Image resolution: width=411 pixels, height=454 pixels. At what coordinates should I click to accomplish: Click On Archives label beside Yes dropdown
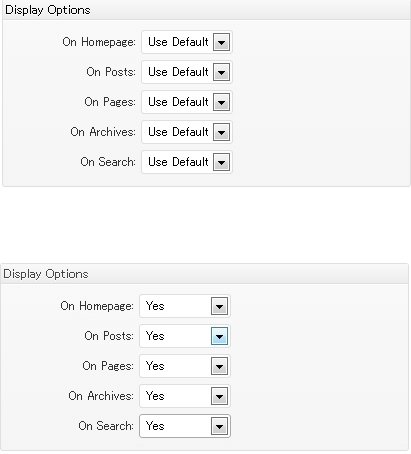pyautogui.click(x=101, y=396)
